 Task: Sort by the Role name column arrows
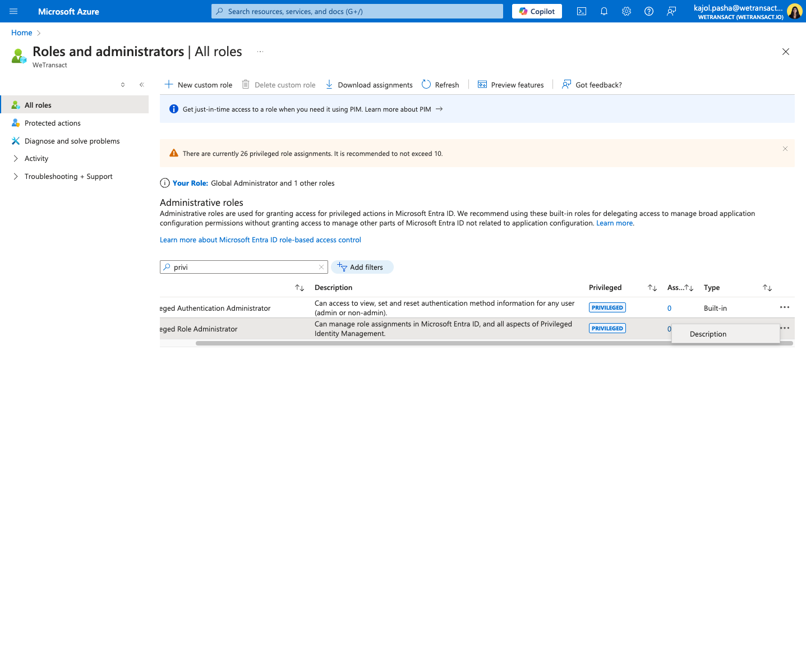pyautogui.click(x=300, y=288)
